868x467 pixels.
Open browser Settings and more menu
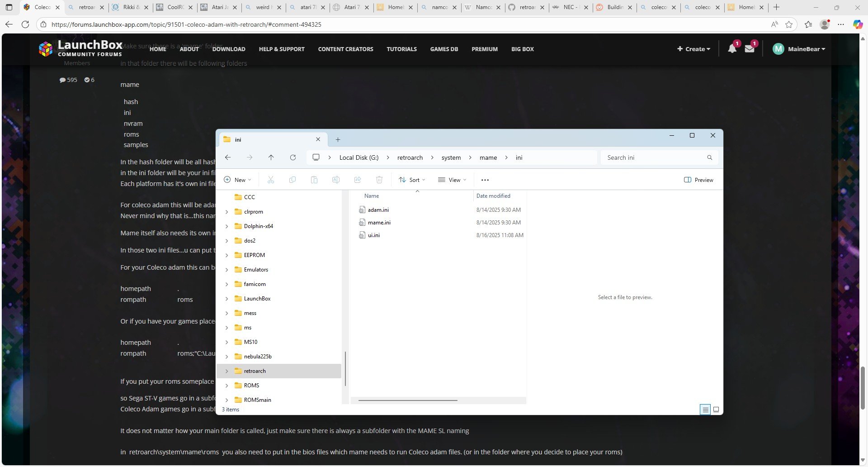click(841, 24)
